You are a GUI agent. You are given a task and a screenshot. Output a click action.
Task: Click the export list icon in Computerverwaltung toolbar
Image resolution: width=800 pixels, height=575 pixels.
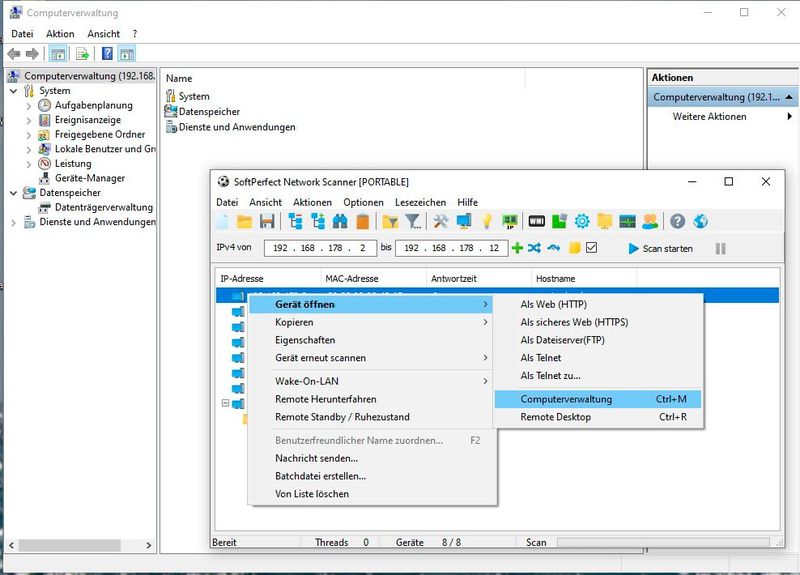tap(82, 54)
